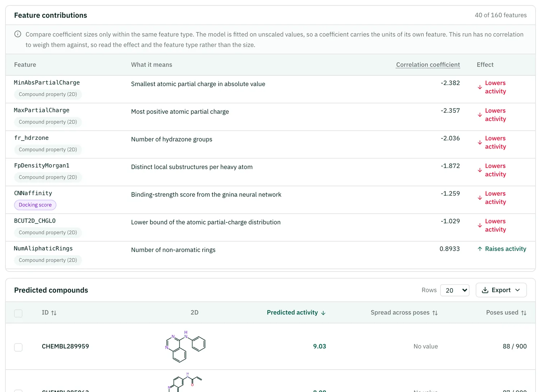The image size is (541, 392).
Task: Click the 40 of 160 features label
Action: 501,15
